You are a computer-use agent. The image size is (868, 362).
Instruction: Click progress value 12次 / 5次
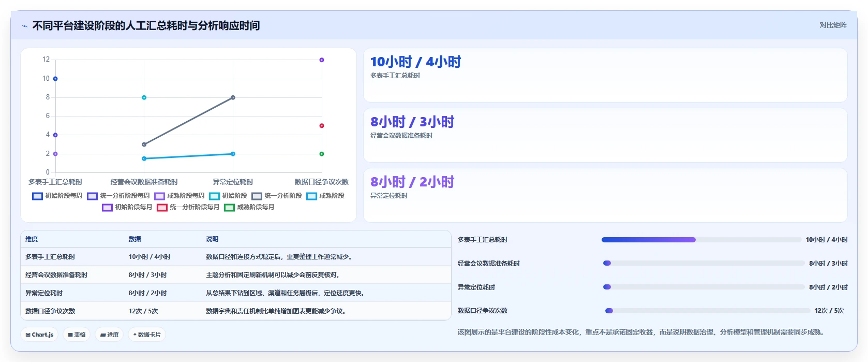coord(829,311)
